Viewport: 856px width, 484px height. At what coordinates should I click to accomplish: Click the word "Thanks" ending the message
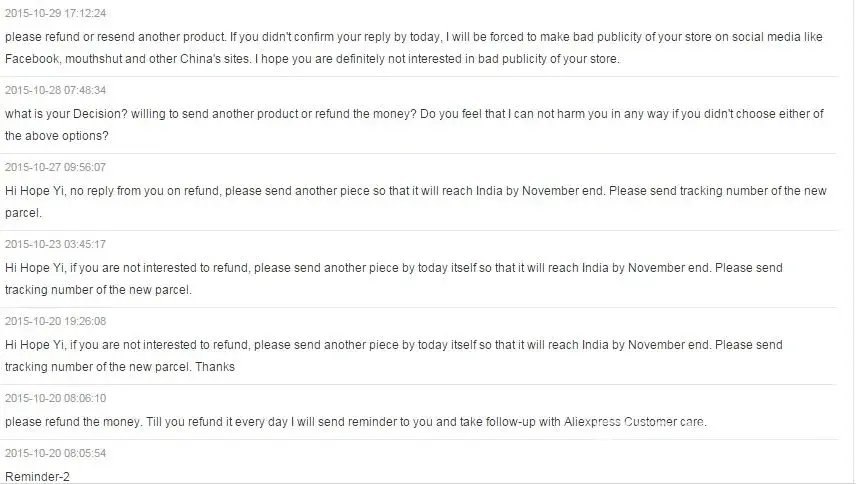click(215, 367)
